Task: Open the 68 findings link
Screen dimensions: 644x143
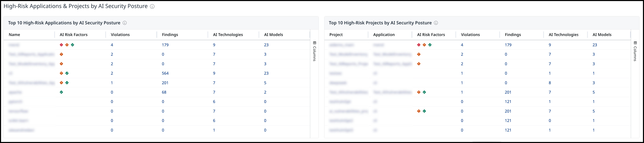Action: click(164, 92)
